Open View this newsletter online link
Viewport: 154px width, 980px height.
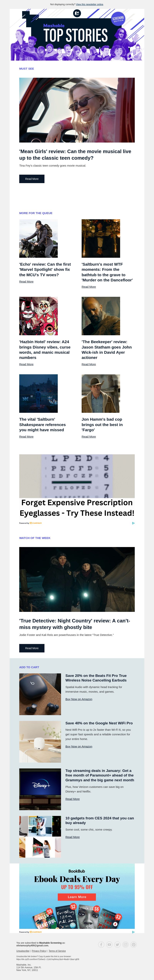[90, 5]
